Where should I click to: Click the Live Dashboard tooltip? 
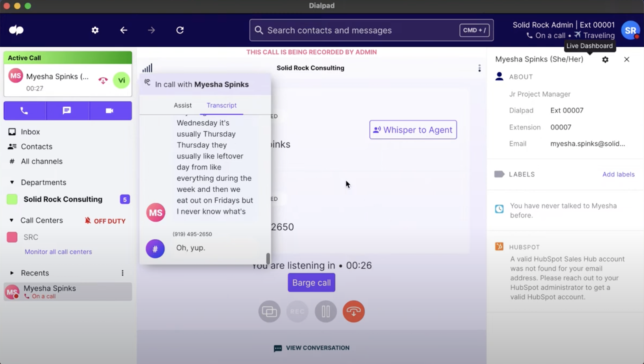pos(590,46)
